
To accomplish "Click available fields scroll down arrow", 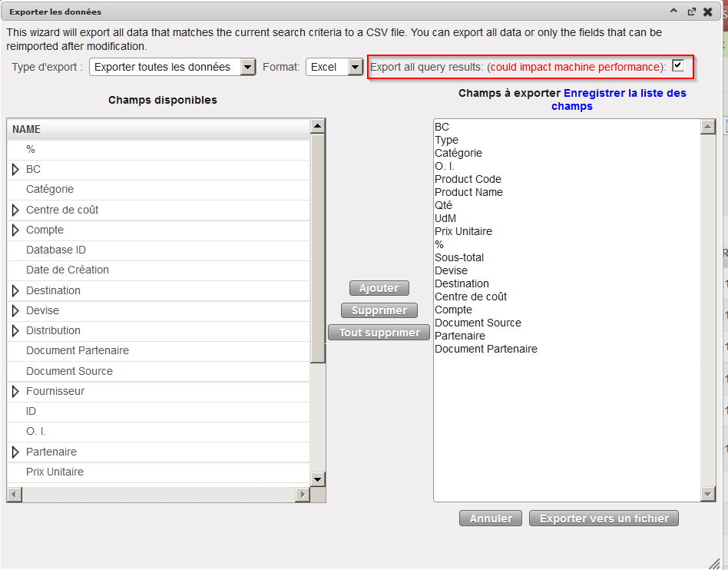I will [x=318, y=479].
